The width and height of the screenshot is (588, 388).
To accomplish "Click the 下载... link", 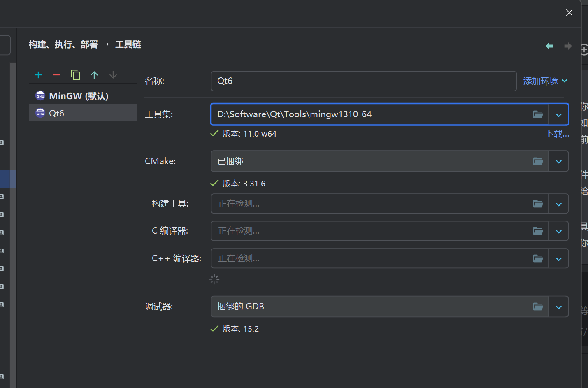I will point(557,134).
